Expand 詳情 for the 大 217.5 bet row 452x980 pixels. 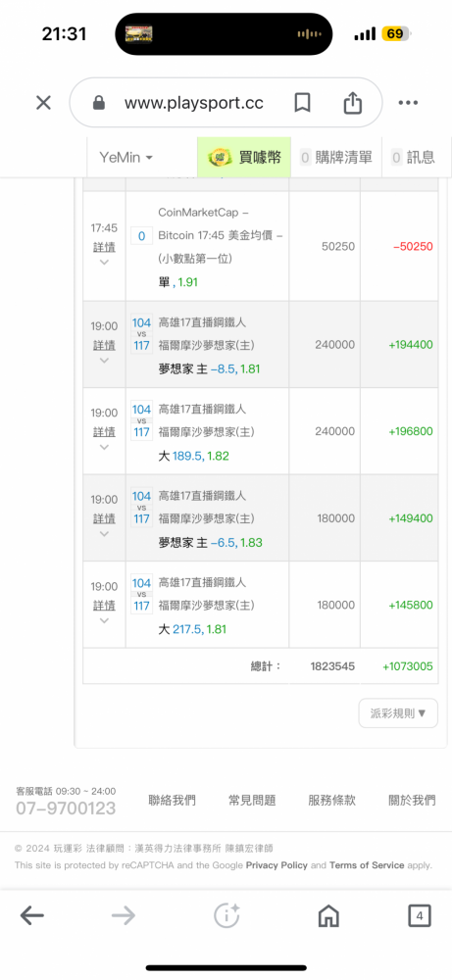click(104, 606)
